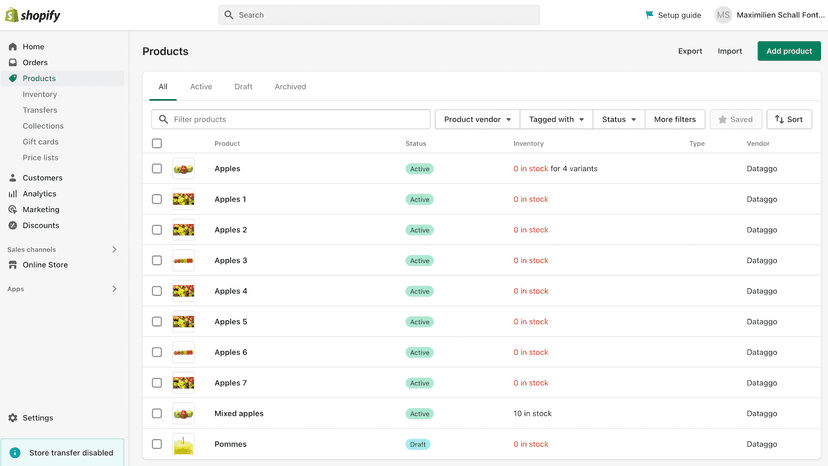The height and width of the screenshot is (466, 828).
Task: Expand the Apps section chevron
Action: [114, 289]
